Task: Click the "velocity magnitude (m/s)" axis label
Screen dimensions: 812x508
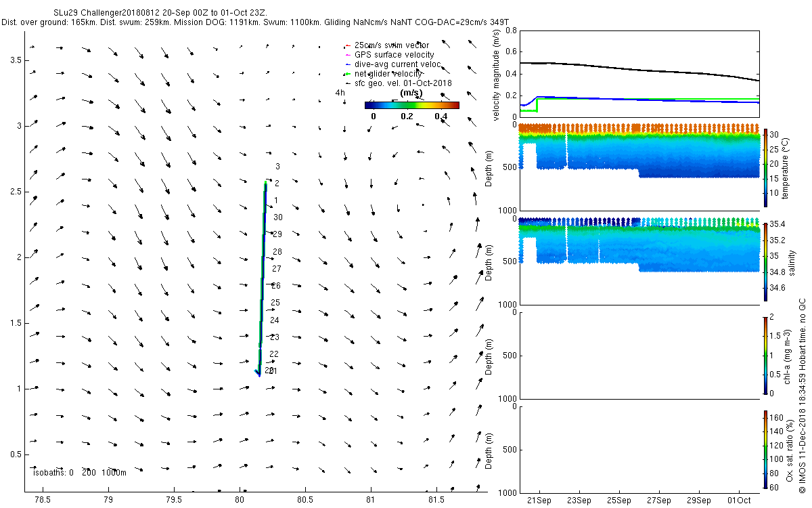Action: tap(497, 77)
